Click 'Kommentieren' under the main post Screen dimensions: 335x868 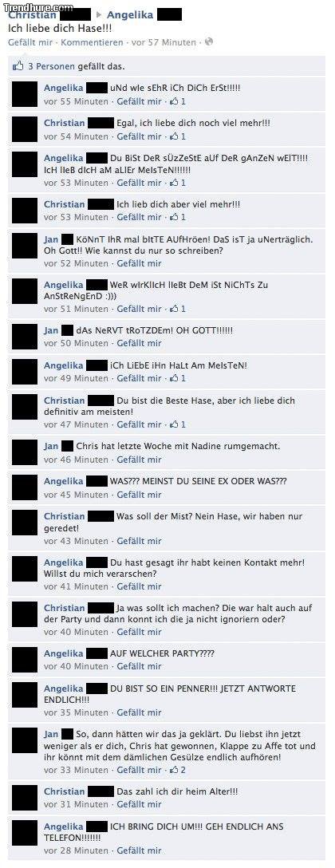pos(93,42)
